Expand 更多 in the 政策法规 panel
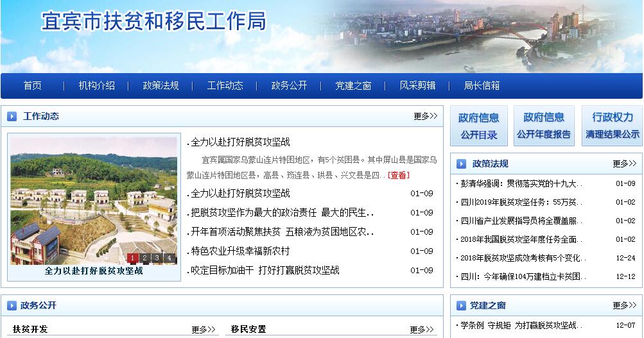 pyautogui.click(x=624, y=164)
